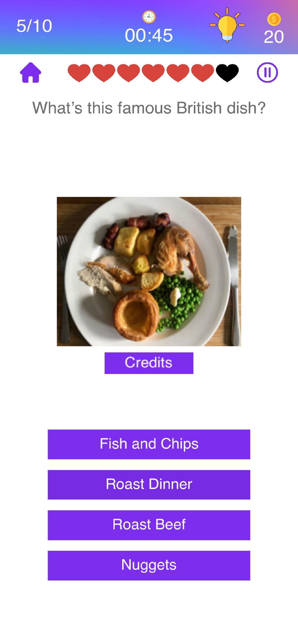Select Roast Beef as the answer

(149, 525)
